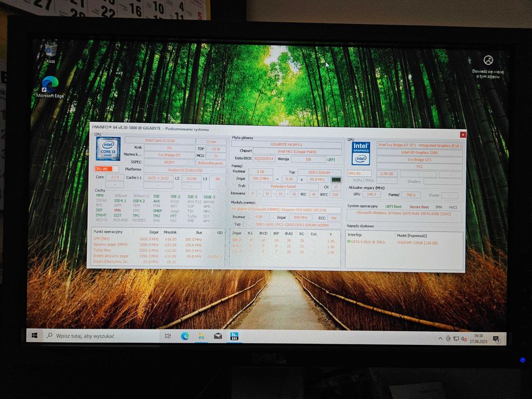
Task: Click the red 'VMX' feature label
Action: (117, 210)
